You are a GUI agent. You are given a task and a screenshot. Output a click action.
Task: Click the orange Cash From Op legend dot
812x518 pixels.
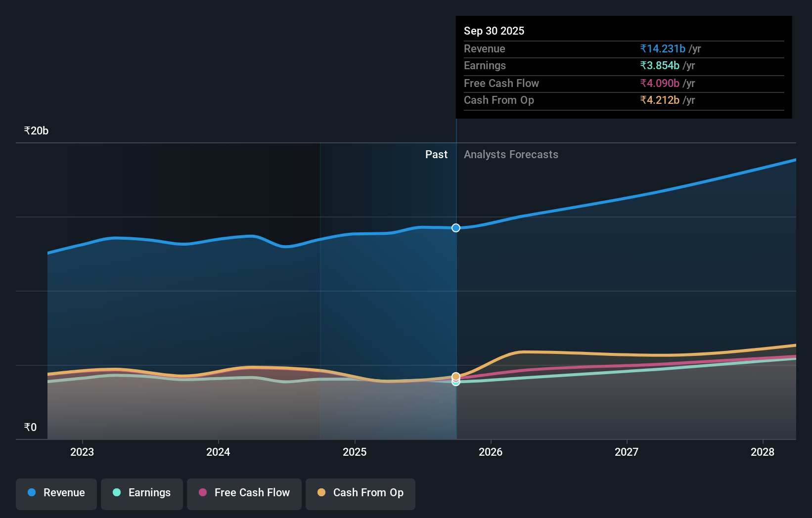point(322,493)
